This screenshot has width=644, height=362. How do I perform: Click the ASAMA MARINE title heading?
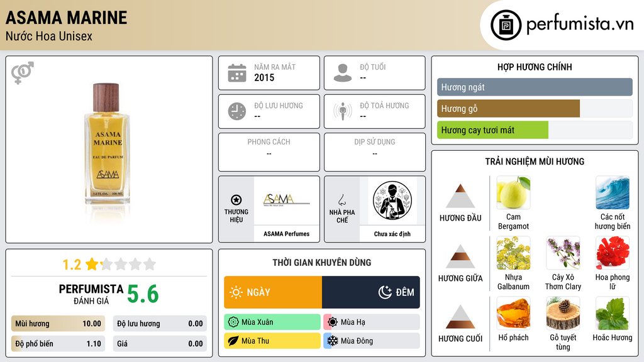(66, 18)
